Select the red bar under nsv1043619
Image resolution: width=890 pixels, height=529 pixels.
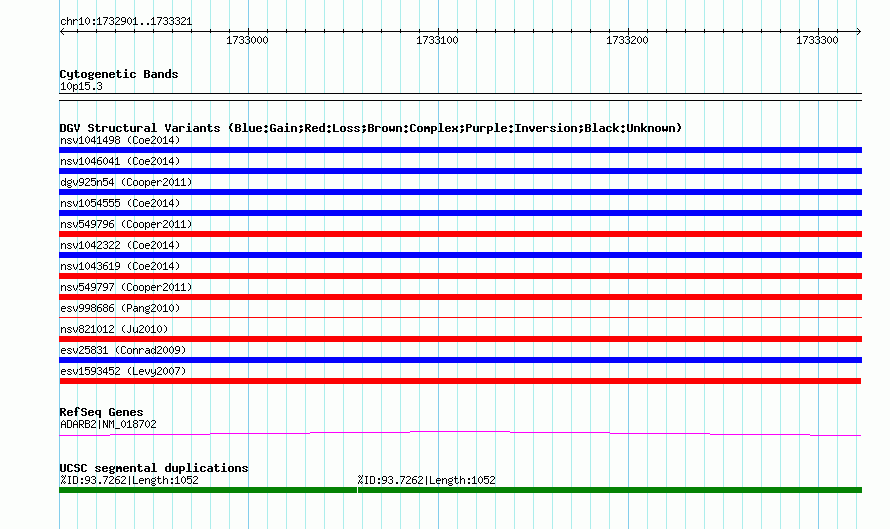(x=460, y=276)
